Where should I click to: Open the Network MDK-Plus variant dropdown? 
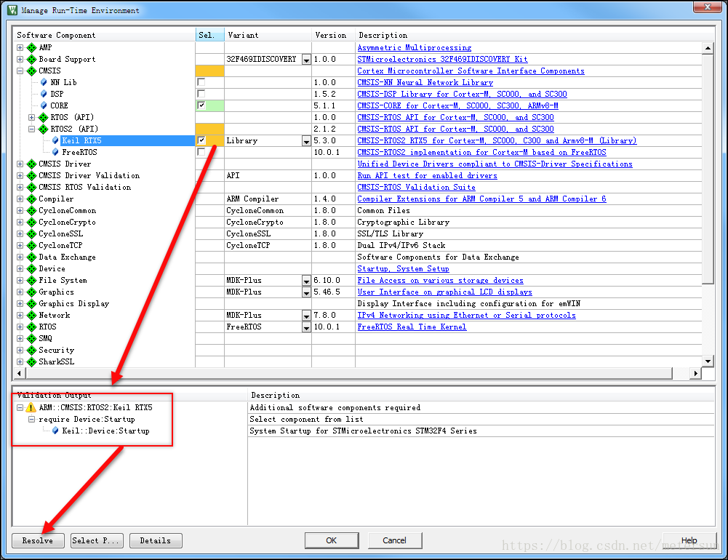click(306, 316)
